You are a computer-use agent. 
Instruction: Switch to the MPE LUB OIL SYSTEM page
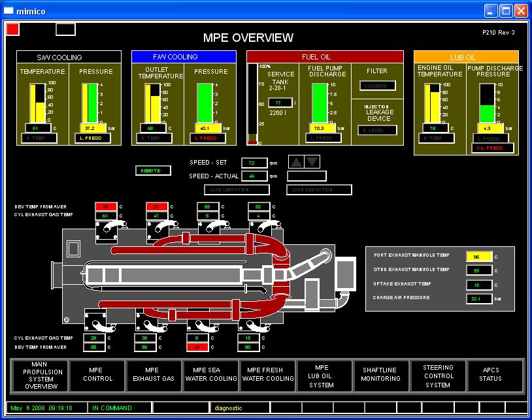point(325,376)
